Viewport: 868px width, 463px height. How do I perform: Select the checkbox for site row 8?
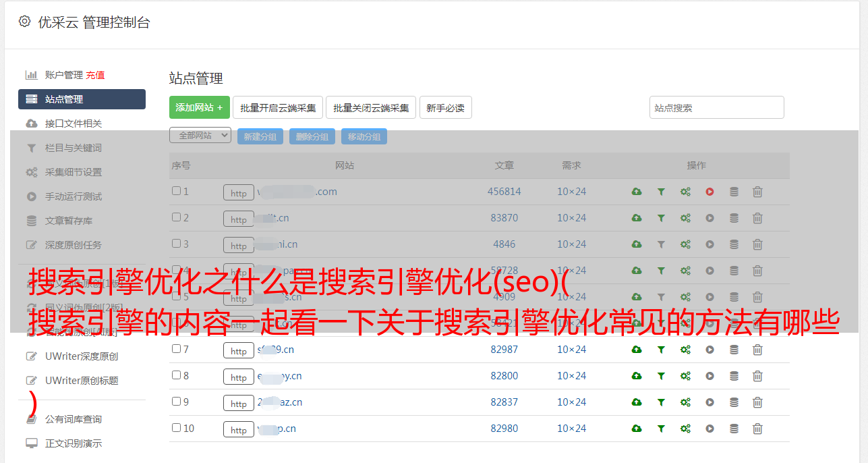176,375
